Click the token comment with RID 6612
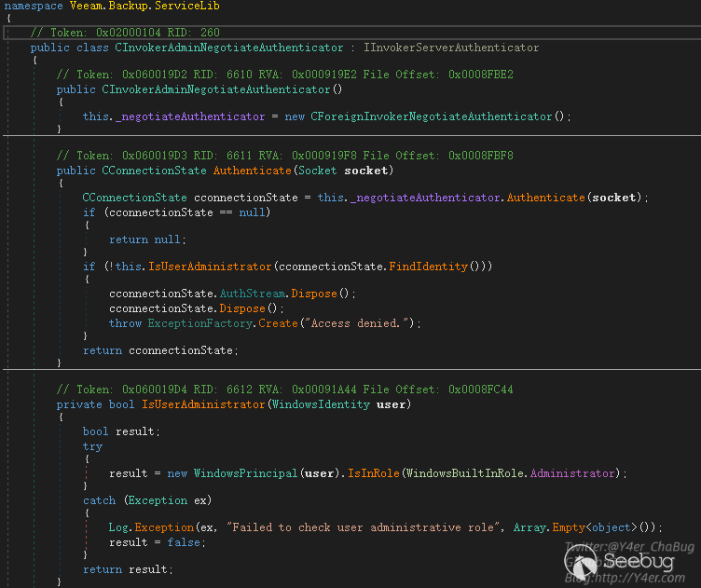 coord(284,390)
